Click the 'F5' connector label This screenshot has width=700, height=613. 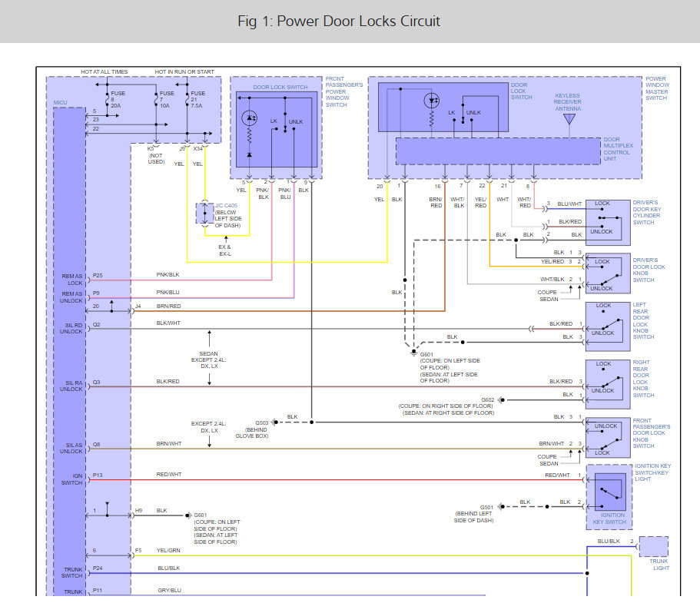click(x=138, y=551)
